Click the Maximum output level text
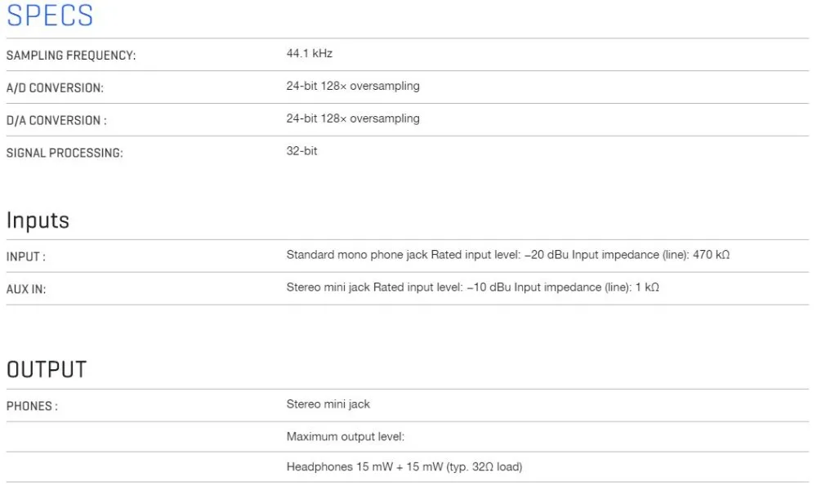Viewport: 817px width, 504px height. [x=346, y=437]
